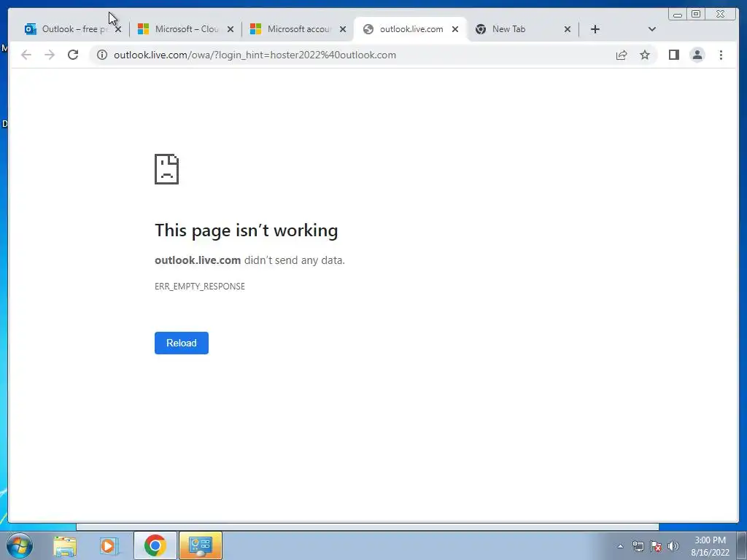
Task: Expand the tab search dropdown chevron
Action: pyautogui.click(x=652, y=29)
